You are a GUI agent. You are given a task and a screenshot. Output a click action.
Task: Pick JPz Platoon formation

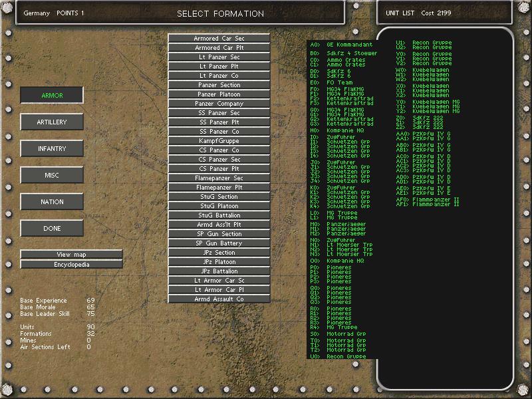[x=219, y=262]
